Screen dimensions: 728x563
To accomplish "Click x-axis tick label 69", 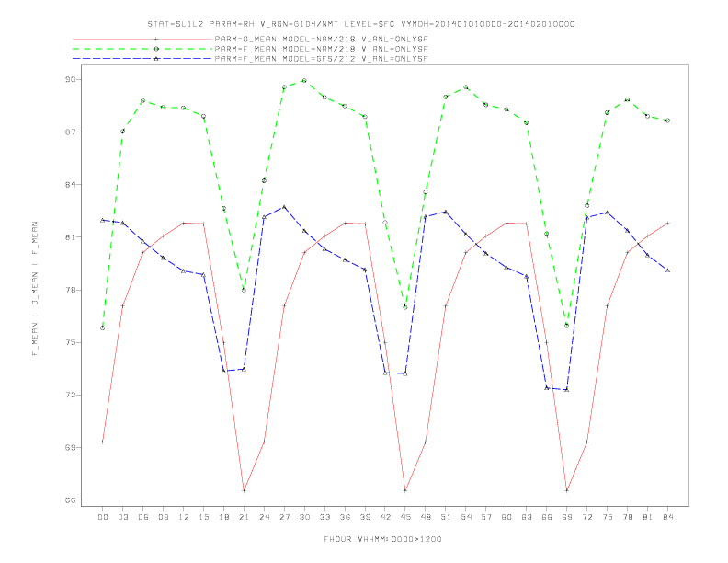I will pyautogui.click(x=567, y=517).
